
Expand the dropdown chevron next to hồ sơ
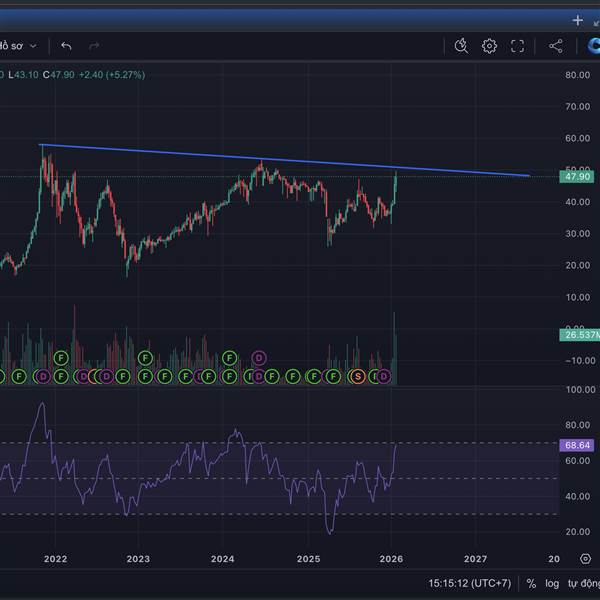coord(33,46)
